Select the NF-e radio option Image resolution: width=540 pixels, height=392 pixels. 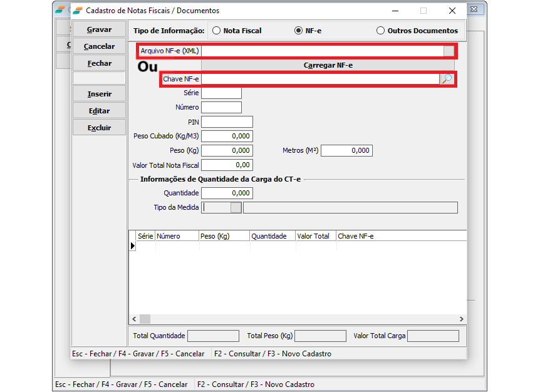tap(298, 31)
